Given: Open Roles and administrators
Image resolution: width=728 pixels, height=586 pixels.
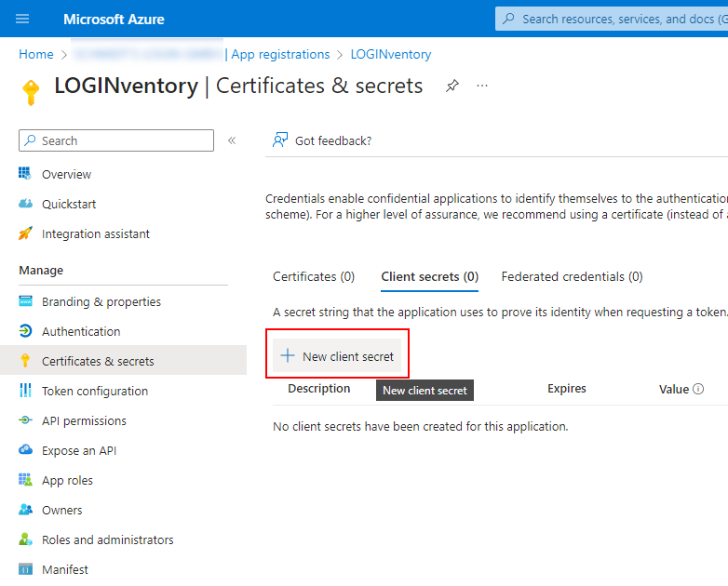Looking at the screenshot, I should (108, 540).
